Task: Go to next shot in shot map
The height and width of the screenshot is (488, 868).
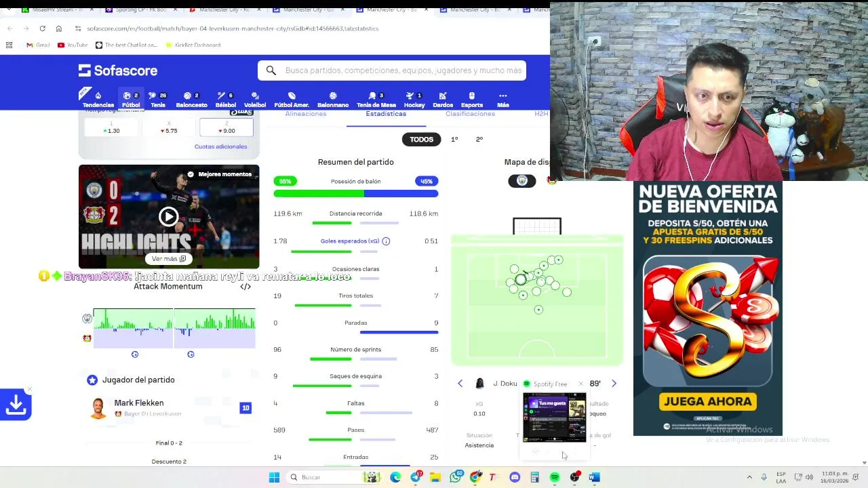Action: coord(614,384)
